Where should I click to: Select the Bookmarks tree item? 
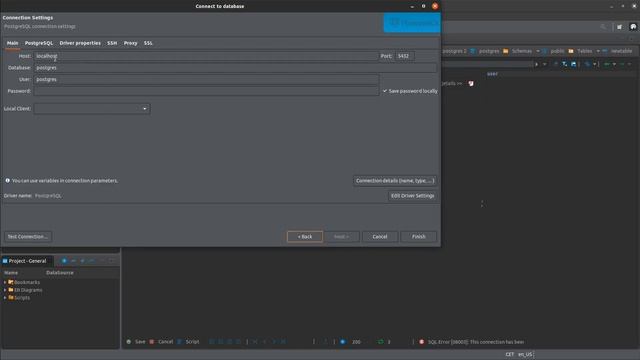(27, 282)
